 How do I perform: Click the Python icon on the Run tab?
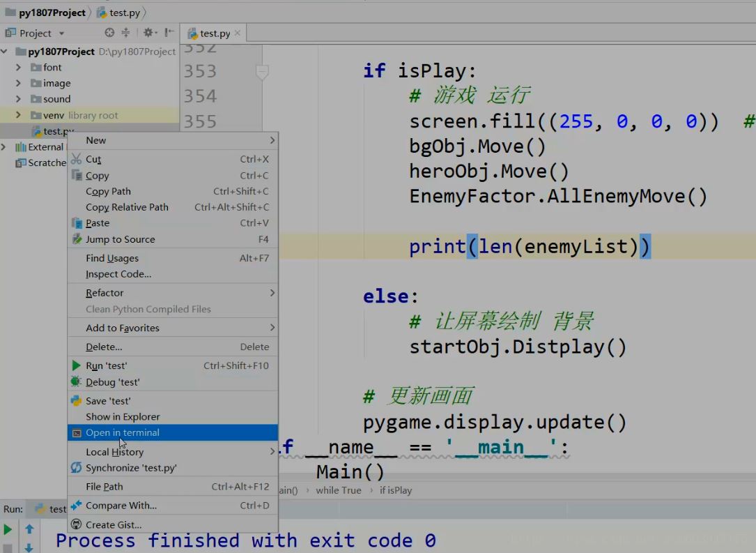click(39, 508)
